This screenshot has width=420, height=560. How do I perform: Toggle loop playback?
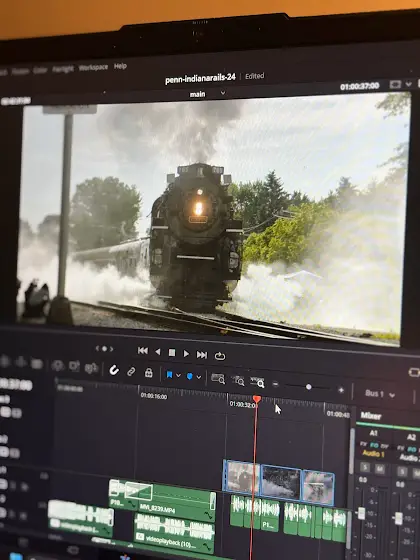[220, 356]
